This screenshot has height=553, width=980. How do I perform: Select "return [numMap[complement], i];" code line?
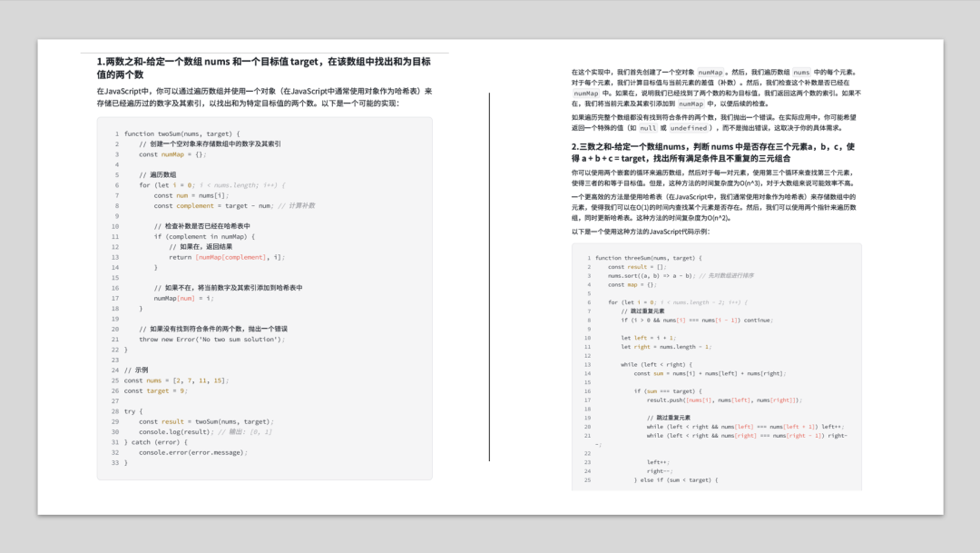227,257
